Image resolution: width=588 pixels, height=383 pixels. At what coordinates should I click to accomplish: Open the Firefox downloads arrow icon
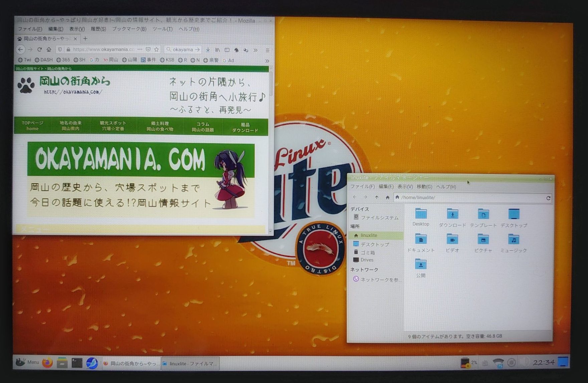point(208,50)
